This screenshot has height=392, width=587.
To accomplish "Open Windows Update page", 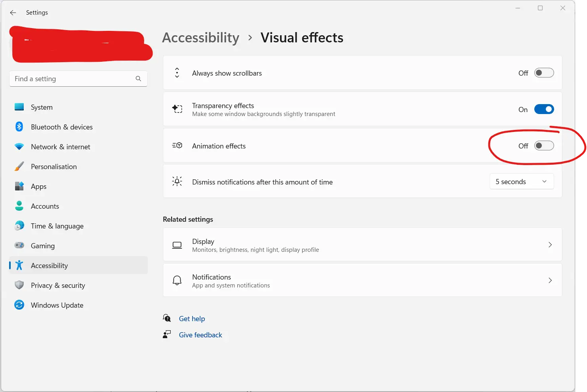I will 78,305.
